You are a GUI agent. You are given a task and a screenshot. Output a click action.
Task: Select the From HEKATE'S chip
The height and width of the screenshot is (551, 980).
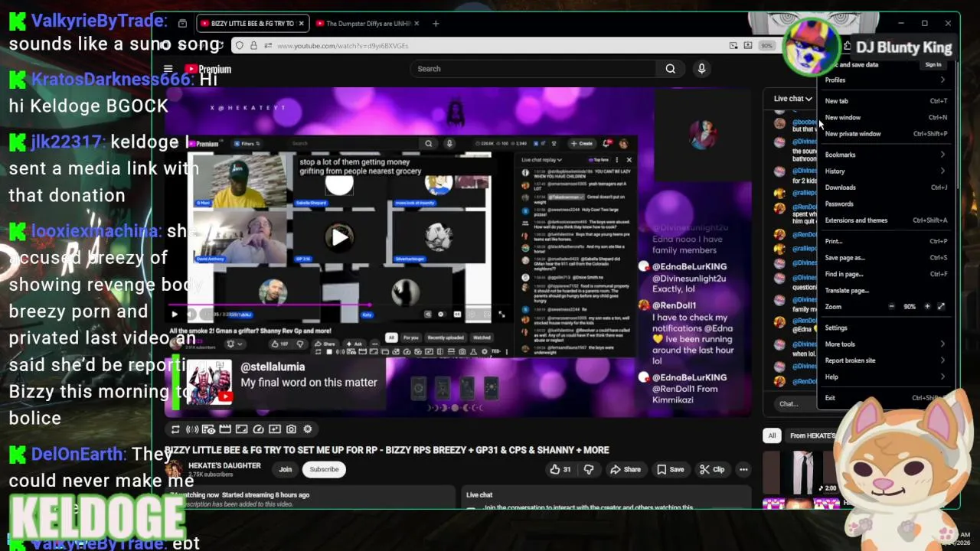pos(812,436)
